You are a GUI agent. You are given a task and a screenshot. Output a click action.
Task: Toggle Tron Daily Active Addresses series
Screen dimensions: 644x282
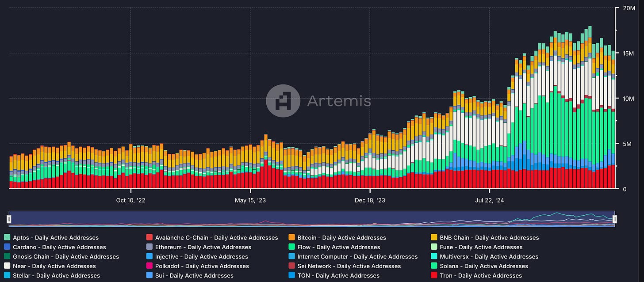476,275
